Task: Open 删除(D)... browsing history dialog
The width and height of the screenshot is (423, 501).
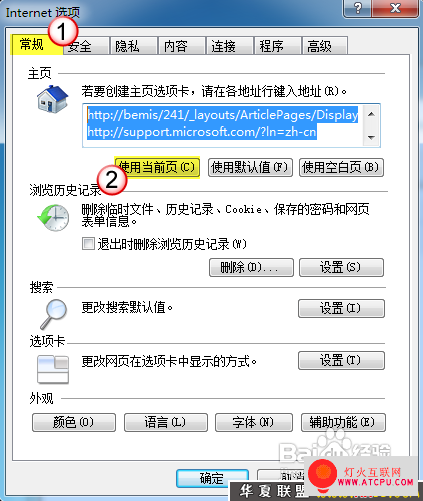Action: [x=251, y=267]
